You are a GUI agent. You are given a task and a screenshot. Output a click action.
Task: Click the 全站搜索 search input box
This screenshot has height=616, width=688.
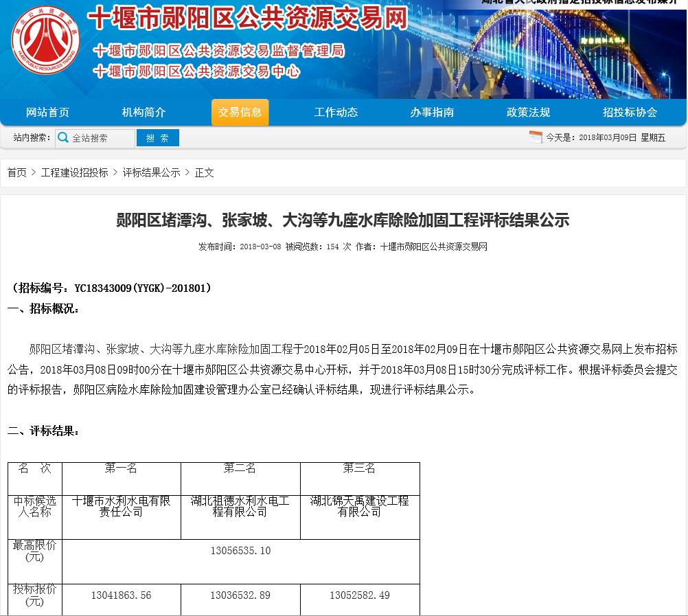[x=100, y=137]
